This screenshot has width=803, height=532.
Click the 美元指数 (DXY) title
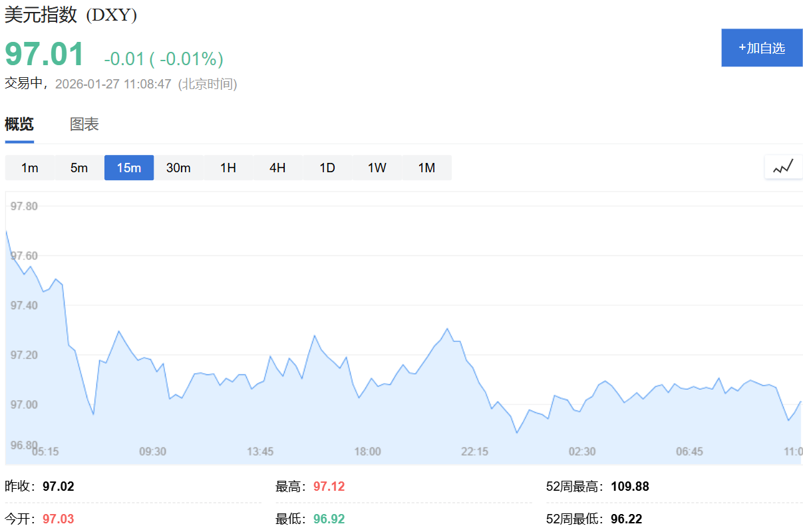click(71, 15)
